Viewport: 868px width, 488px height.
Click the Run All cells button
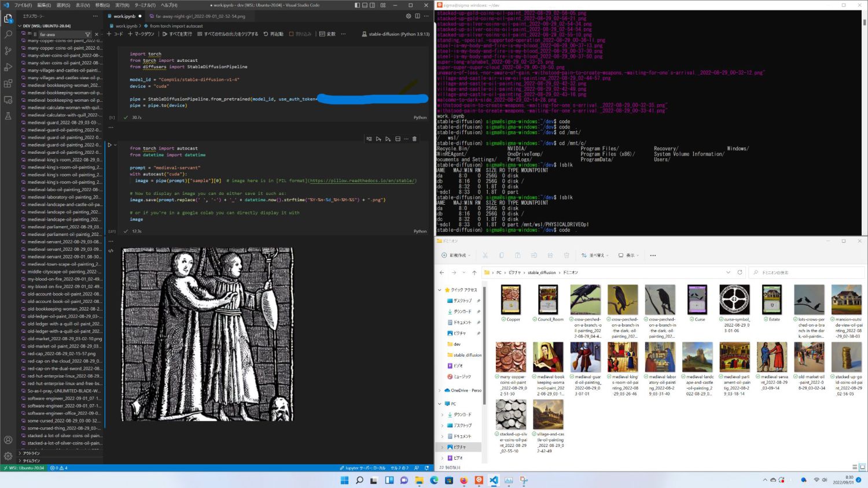click(177, 34)
